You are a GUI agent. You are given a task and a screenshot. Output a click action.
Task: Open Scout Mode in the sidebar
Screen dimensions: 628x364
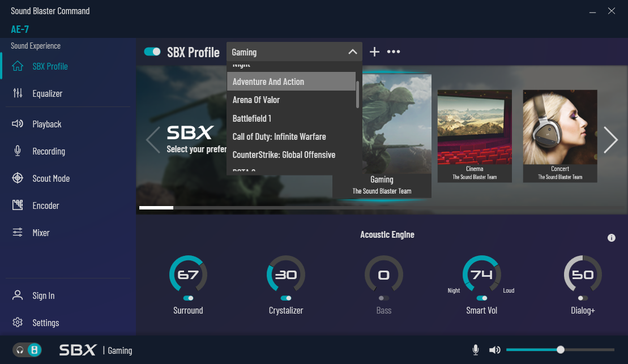coord(51,178)
